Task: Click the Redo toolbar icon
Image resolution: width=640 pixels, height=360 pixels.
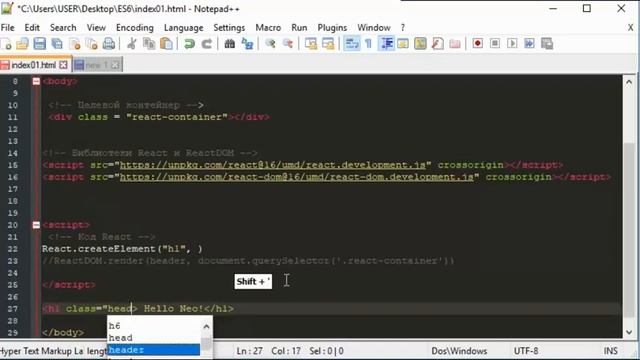Action: [x=207, y=44]
